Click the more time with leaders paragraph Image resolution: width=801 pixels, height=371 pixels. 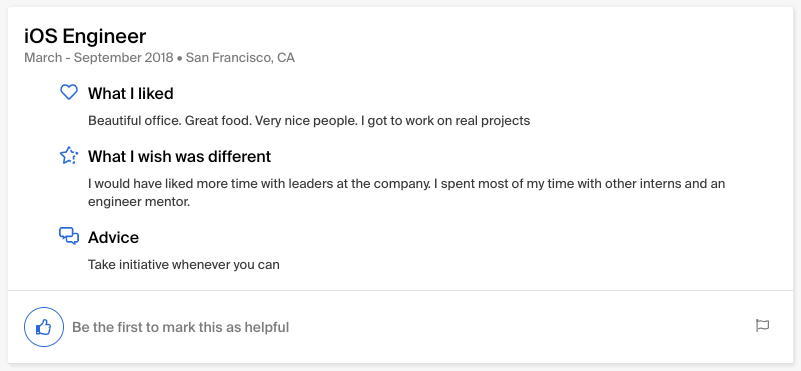[407, 193]
